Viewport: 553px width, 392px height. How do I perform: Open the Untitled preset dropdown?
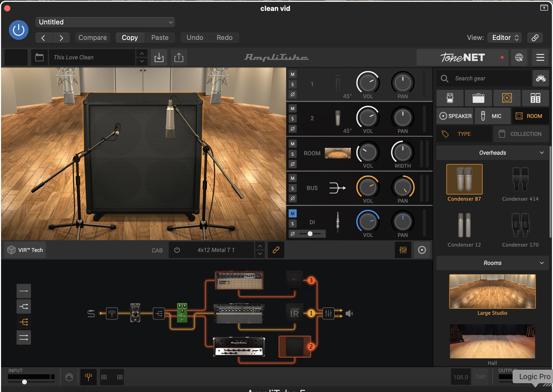tap(105, 22)
